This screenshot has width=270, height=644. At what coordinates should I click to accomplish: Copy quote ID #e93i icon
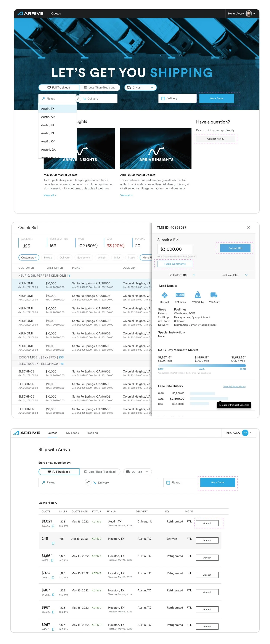click(52, 560)
